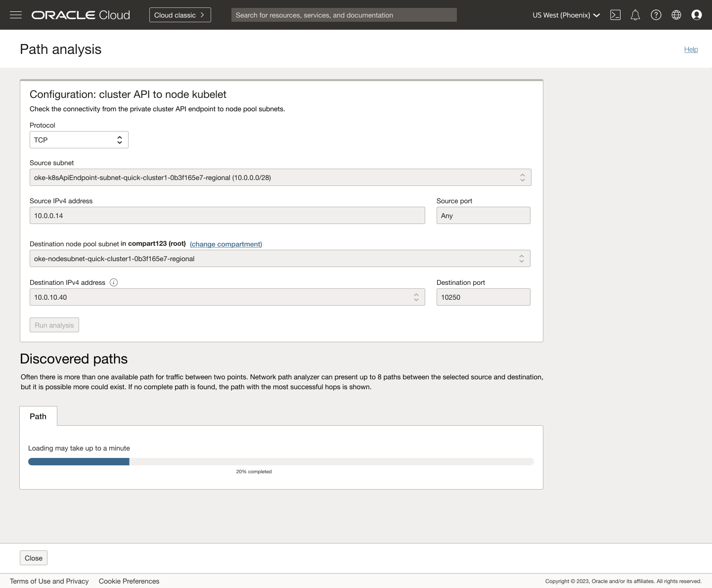Viewport: 712px width, 588px height.
Task: Open the change compartment link
Action: [226, 244]
